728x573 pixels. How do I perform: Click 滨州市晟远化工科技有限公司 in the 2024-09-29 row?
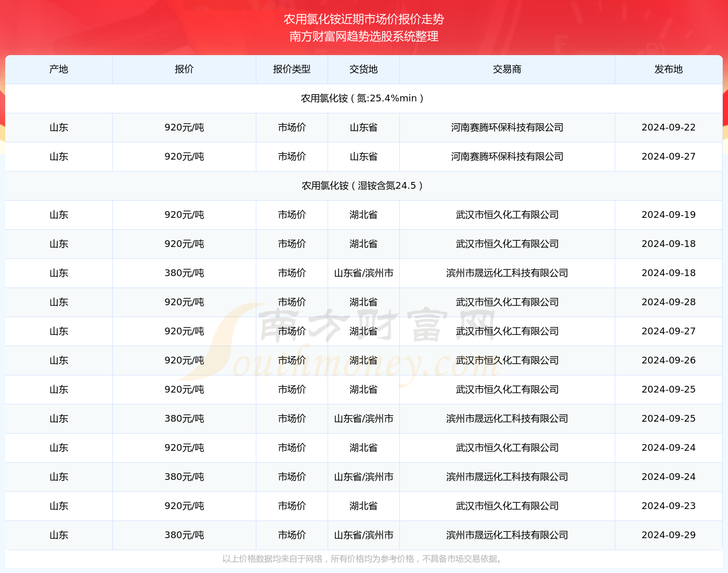coord(507,535)
